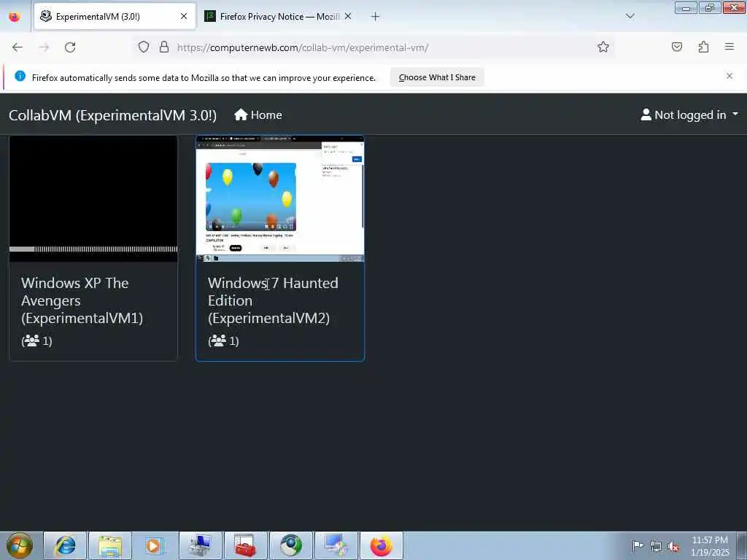Open computer monitor taskbar icon
Screen dimensions: 747x560
pos(200,545)
